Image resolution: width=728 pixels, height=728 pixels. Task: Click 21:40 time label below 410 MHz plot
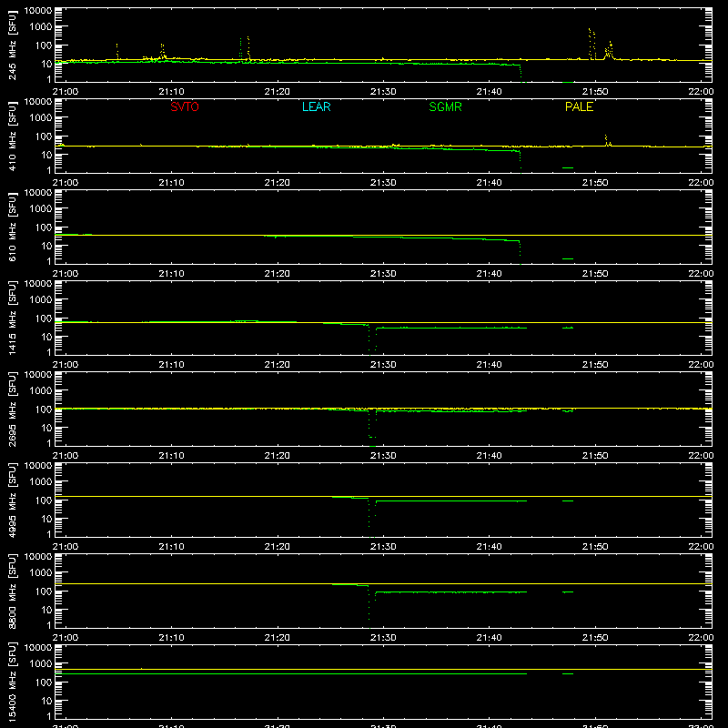click(x=490, y=183)
